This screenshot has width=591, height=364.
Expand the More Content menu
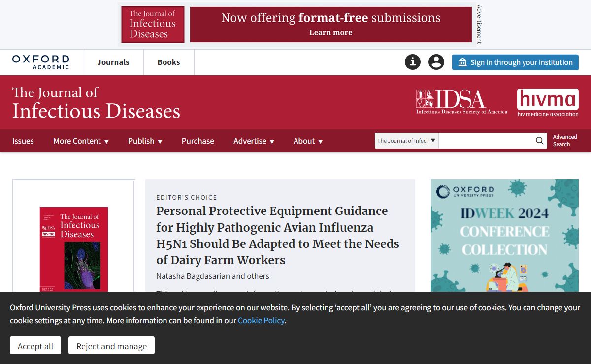[81, 141]
